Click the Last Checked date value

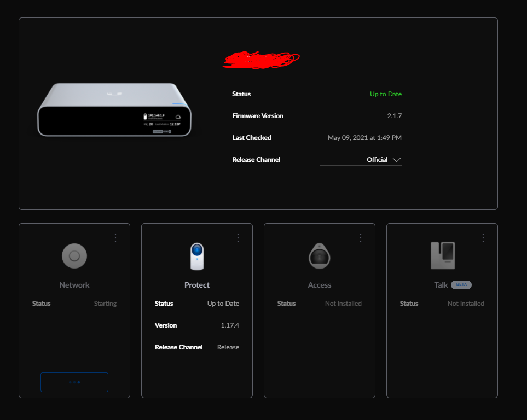click(x=364, y=138)
